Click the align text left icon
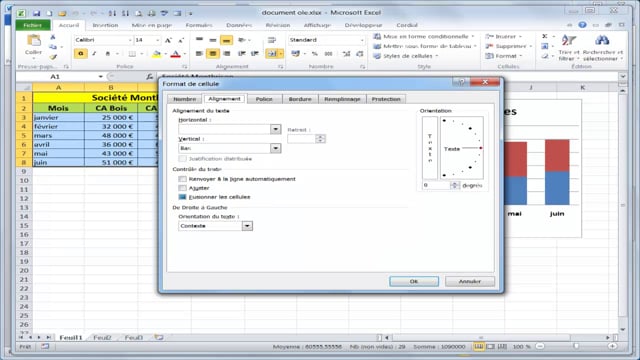Screen dimensions: 640x360 click(x=199, y=53)
